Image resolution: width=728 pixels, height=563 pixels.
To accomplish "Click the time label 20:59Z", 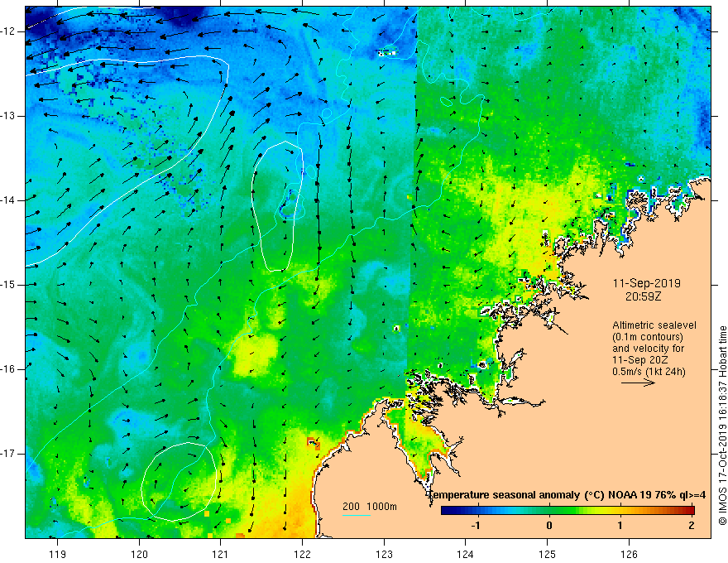I will [643, 296].
